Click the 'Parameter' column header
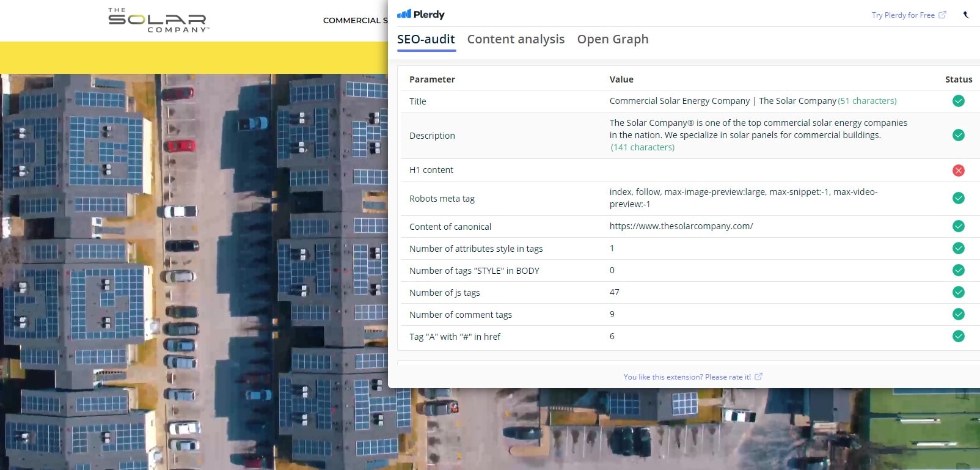 coord(432,79)
